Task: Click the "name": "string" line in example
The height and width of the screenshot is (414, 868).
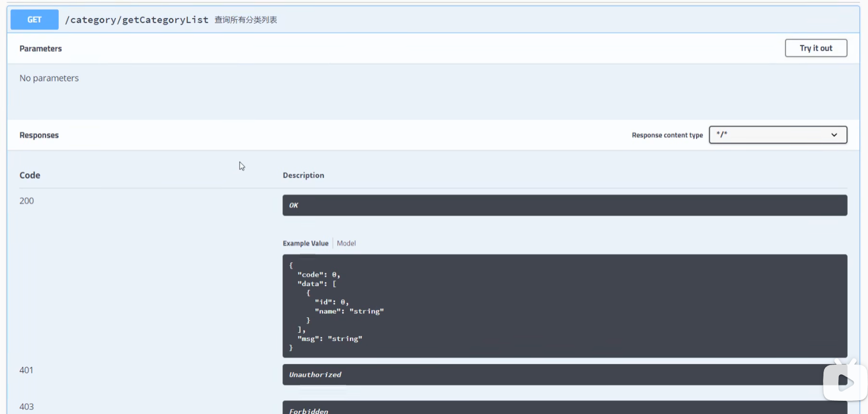Action: pos(349,311)
